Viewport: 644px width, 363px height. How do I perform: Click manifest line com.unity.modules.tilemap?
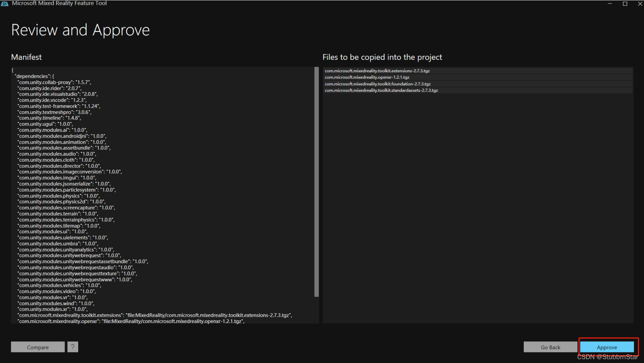pos(59,226)
